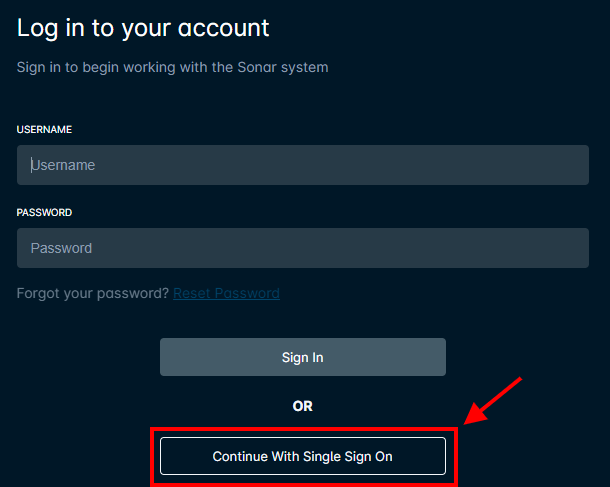
Task: Click the OR divider text
Action: (303, 406)
